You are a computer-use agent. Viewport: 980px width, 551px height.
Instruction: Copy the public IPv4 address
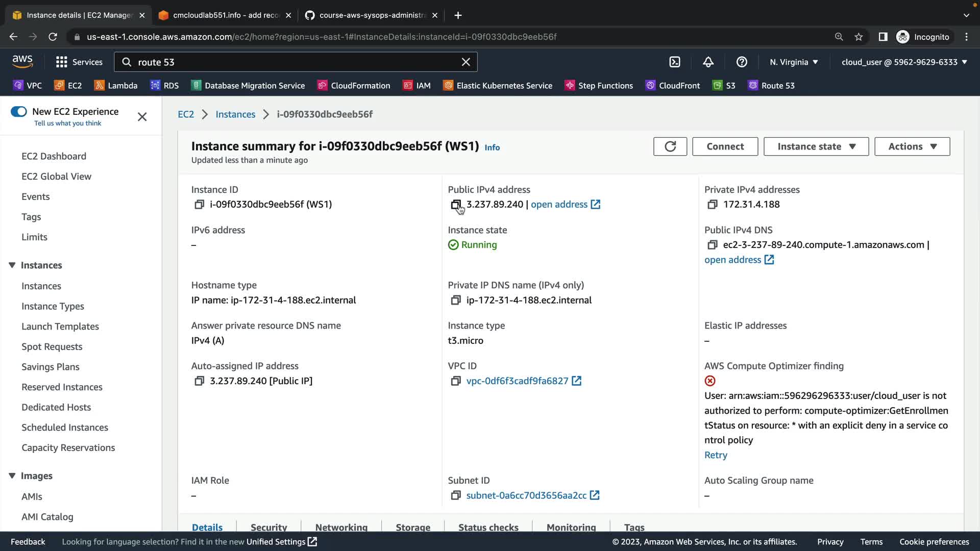coord(455,205)
